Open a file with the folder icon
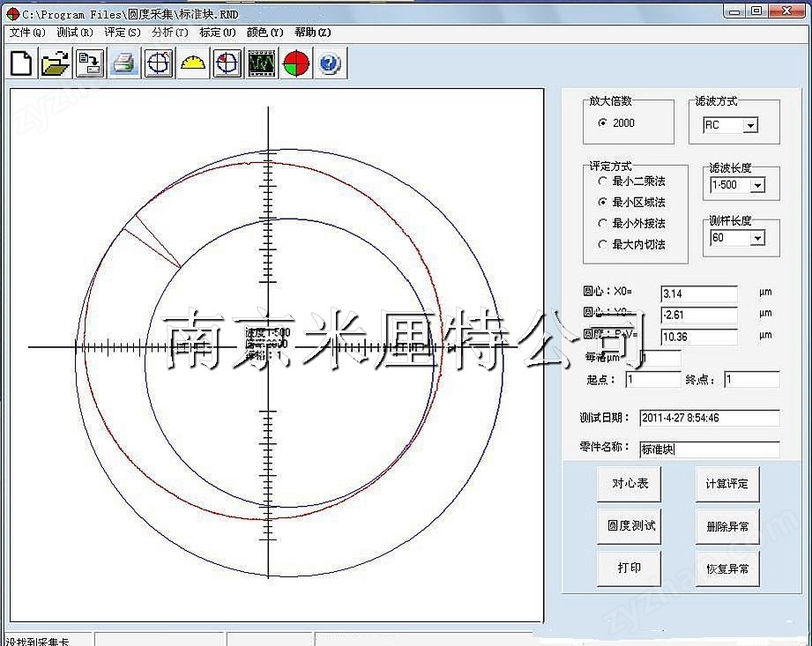Image resolution: width=812 pixels, height=646 pixels. coord(56,63)
